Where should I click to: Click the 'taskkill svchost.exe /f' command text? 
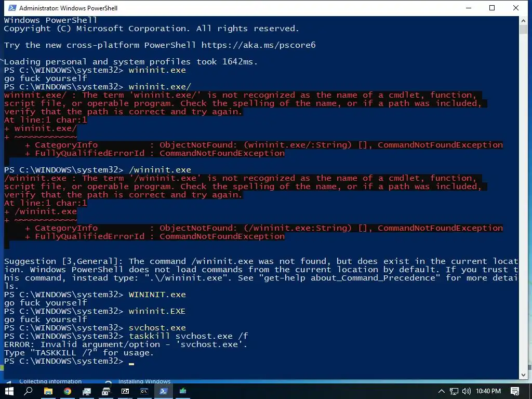pyautogui.click(x=188, y=336)
